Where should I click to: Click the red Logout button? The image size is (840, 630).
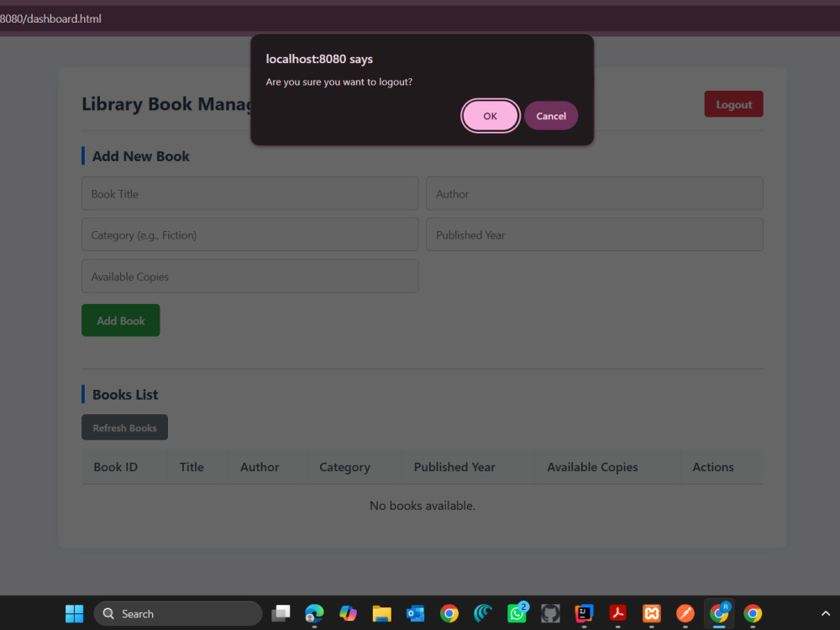pyautogui.click(x=733, y=104)
